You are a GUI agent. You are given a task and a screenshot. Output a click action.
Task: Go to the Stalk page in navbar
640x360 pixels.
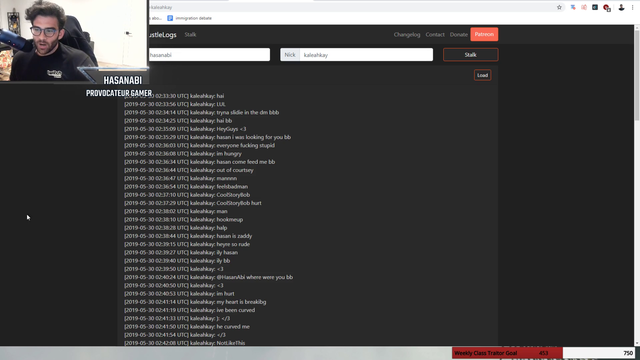[190, 35]
